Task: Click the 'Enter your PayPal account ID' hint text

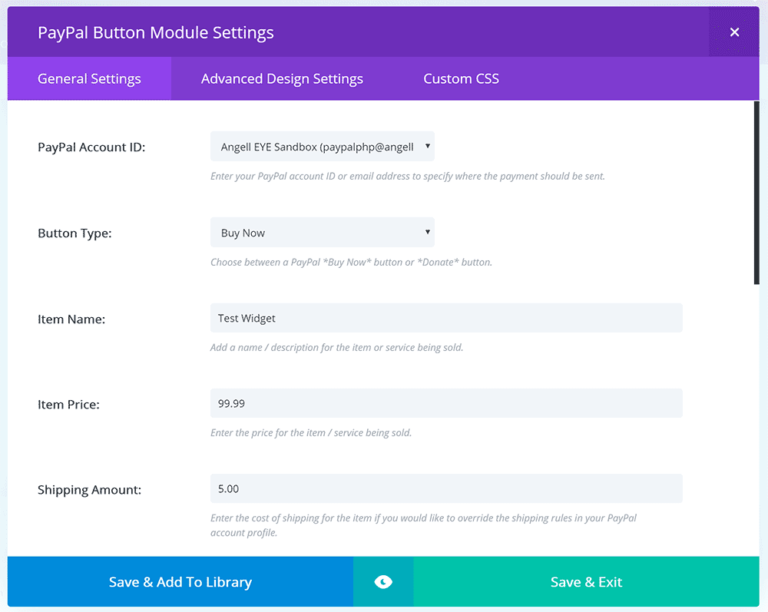Action: (x=408, y=176)
